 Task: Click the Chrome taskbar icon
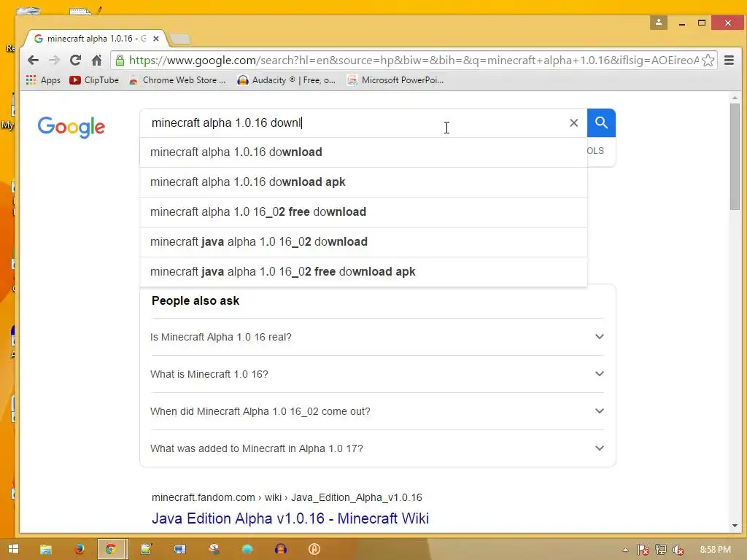(111, 549)
